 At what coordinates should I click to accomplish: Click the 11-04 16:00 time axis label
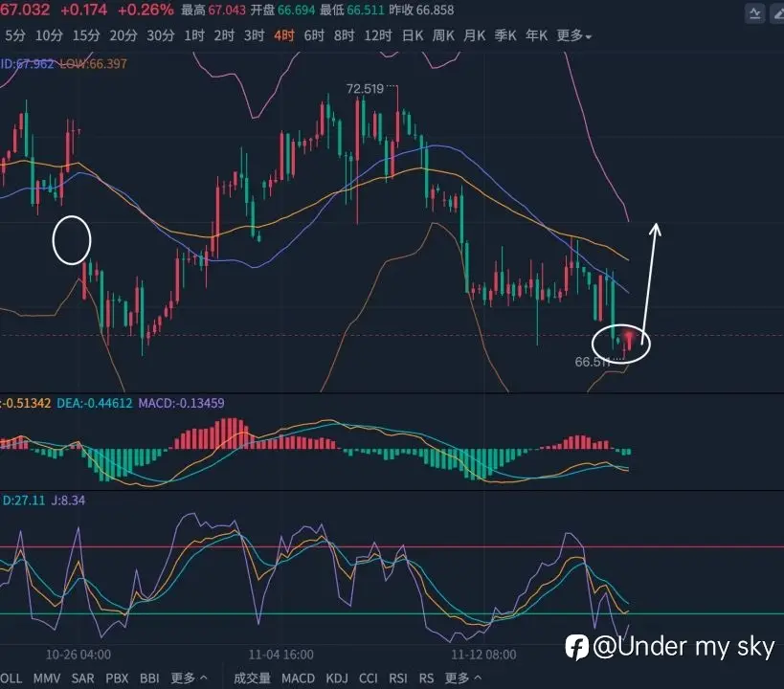coord(281,655)
